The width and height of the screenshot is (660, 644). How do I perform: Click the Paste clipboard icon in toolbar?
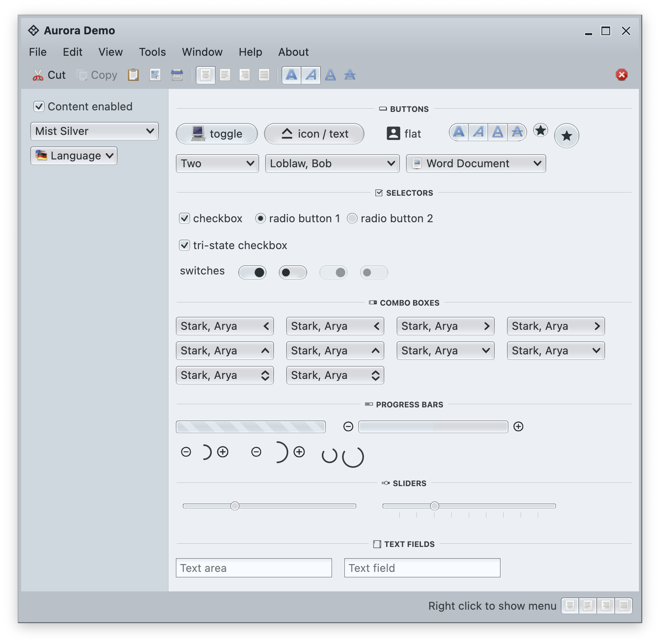[x=133, y=75]
